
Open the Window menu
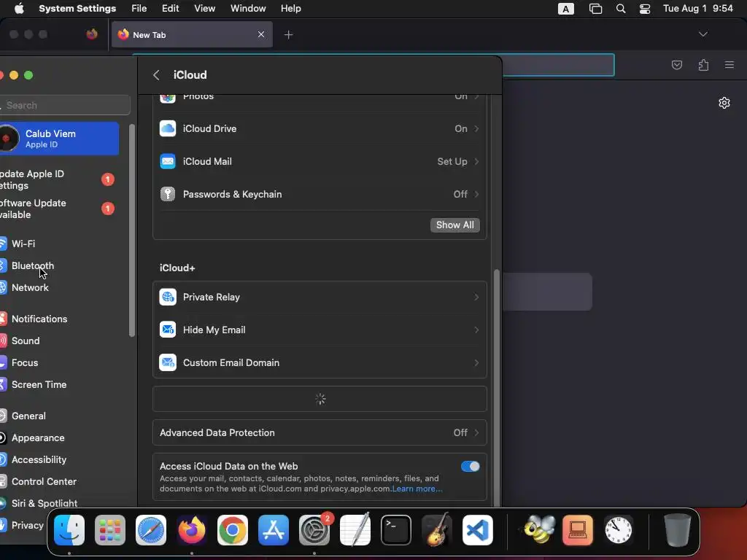click(248, 9)
